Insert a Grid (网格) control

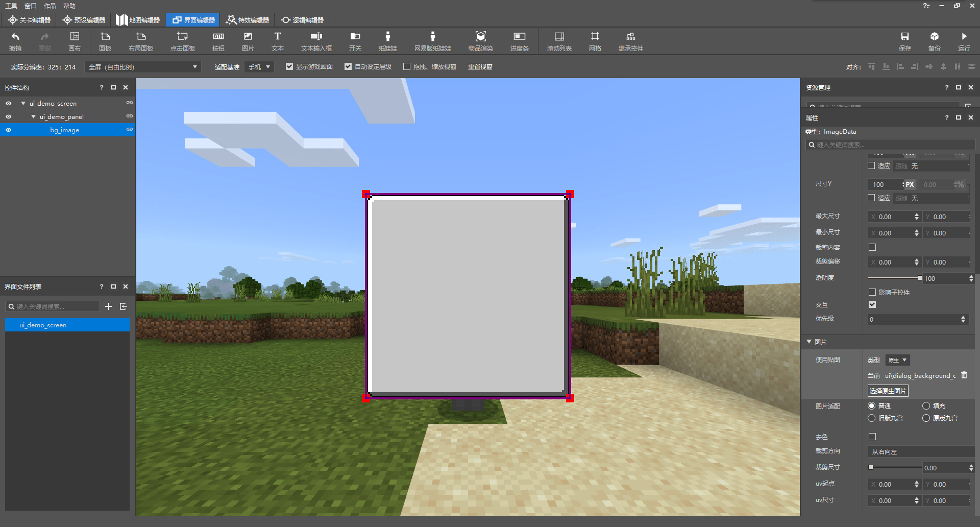(595, 41)
